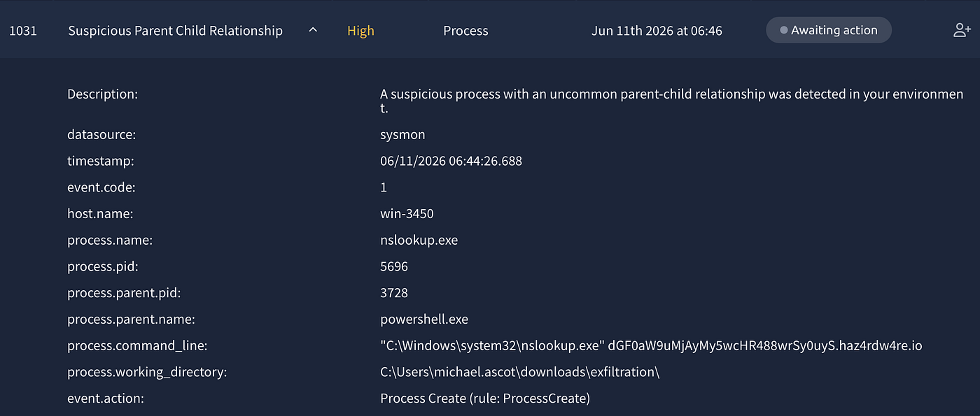Click the exfiltration working directory path
Screen dimensions: 980x416
(520, 372)
